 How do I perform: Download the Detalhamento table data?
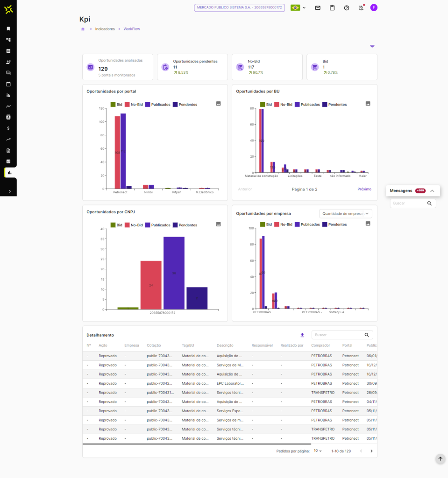coord(302,335)
